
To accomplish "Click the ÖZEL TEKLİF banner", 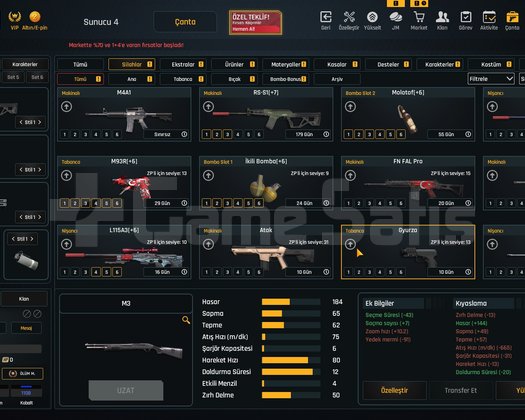I will (x=255, y=22).
